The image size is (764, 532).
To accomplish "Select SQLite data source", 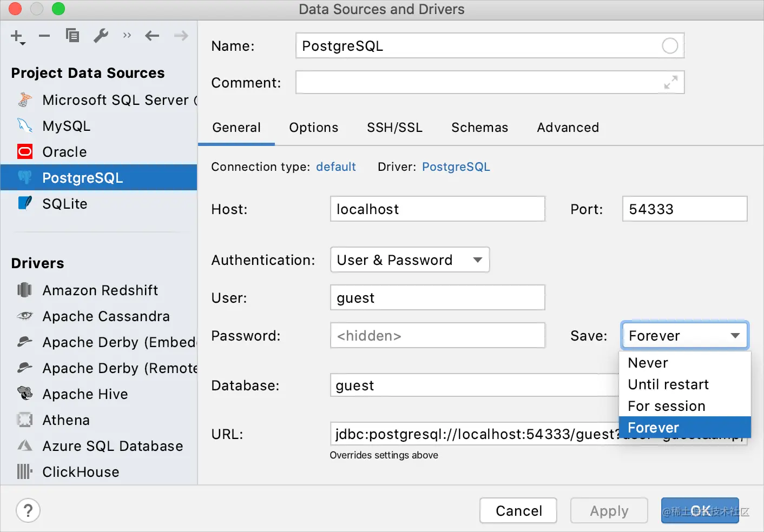I will tap(98, 204).
